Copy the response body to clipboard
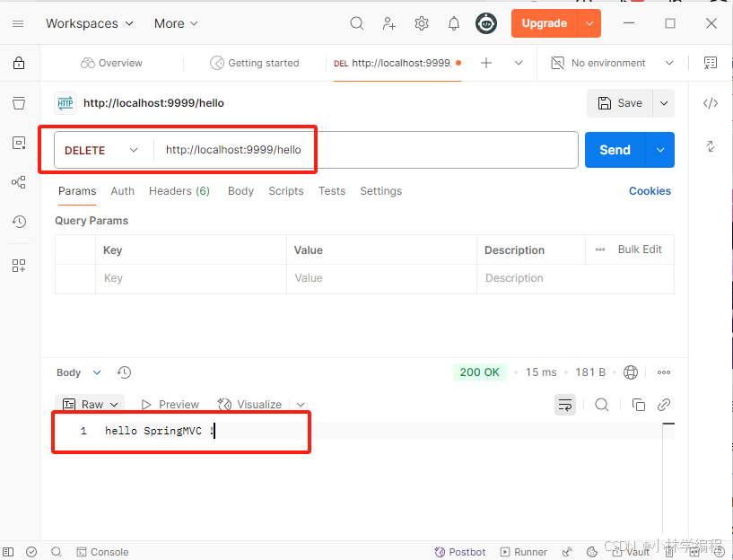The image size is (733, 560). pyautogui.click(x=638, y=405)
